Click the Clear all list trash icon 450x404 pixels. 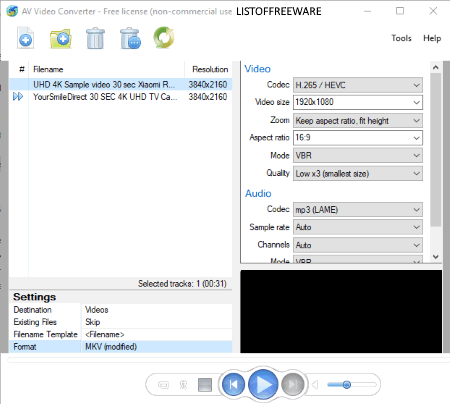pyautogui.click(x=130, y=38)
